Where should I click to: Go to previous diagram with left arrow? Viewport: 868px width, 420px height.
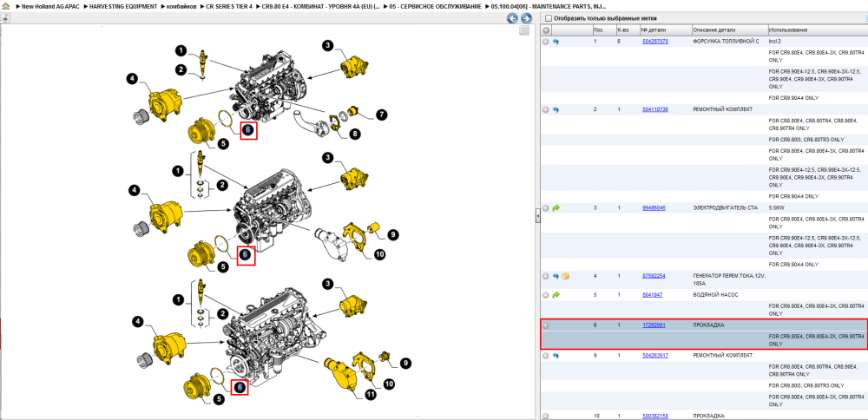[513, 18]
